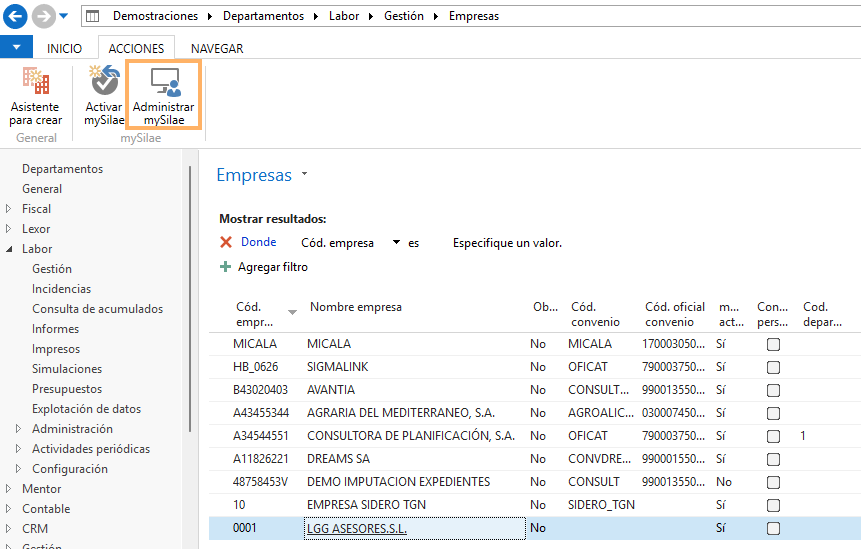The width and height of the screenshot is (861, 549).
Task: Click the Donde filter link
Action: pos(259,242)
